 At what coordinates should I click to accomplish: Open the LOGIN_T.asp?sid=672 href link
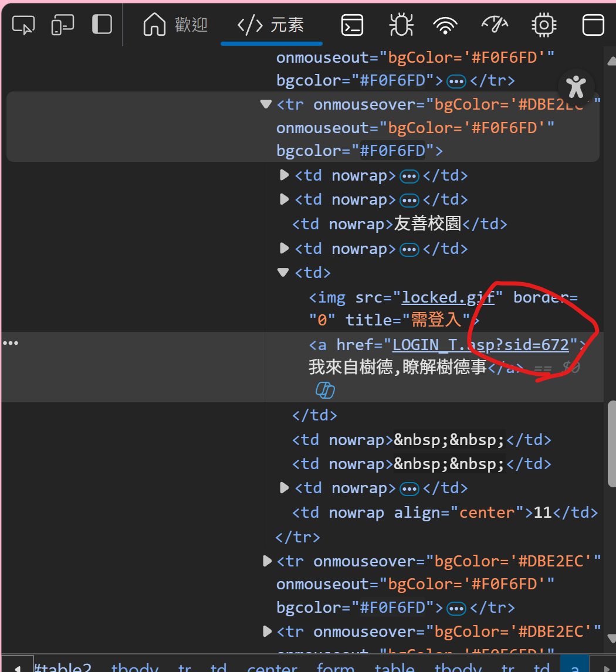480,345
